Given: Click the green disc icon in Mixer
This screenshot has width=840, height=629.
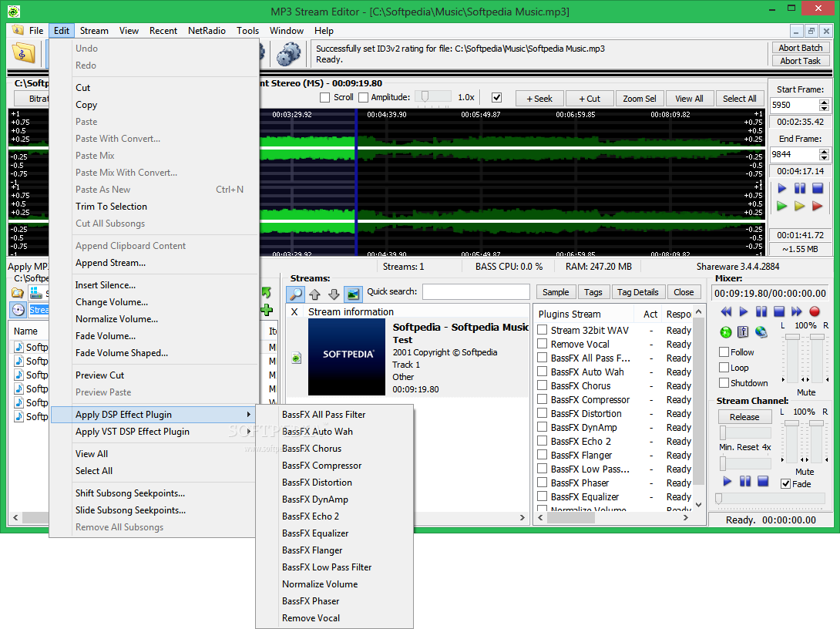Looking at the screenshot, I should (x=726, y=332).
